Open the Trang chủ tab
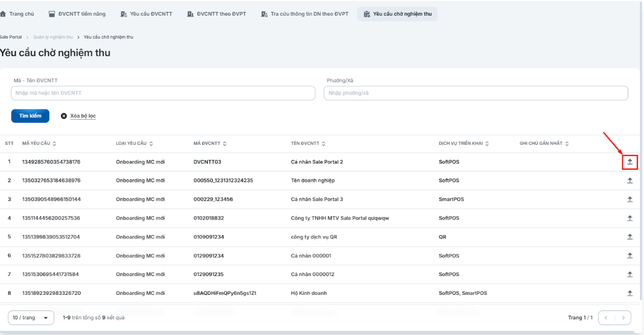644x335 pixels. pyautogui.click(x=17, y=14)
